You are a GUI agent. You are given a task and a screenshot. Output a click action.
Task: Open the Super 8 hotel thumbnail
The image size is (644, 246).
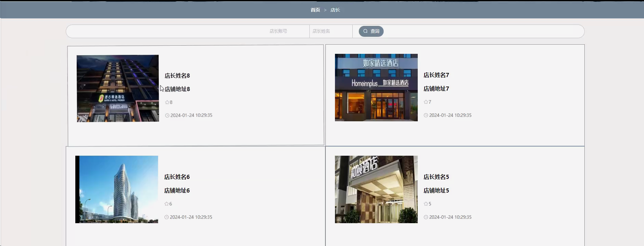point(118,88)
